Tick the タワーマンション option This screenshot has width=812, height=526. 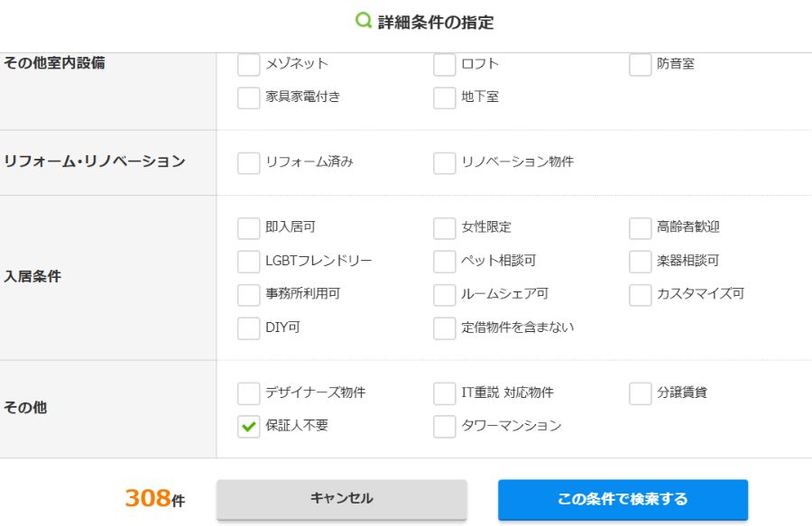point(445,427)
